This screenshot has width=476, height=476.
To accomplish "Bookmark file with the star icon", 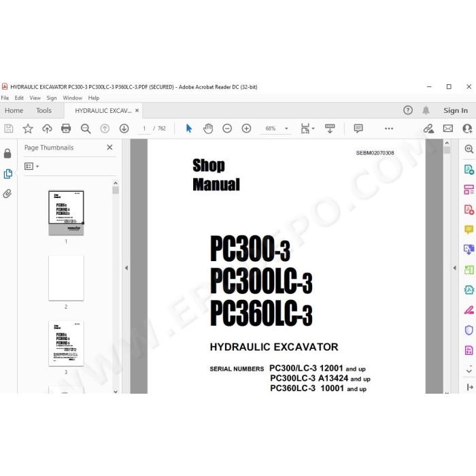I will tap(28, 129).
